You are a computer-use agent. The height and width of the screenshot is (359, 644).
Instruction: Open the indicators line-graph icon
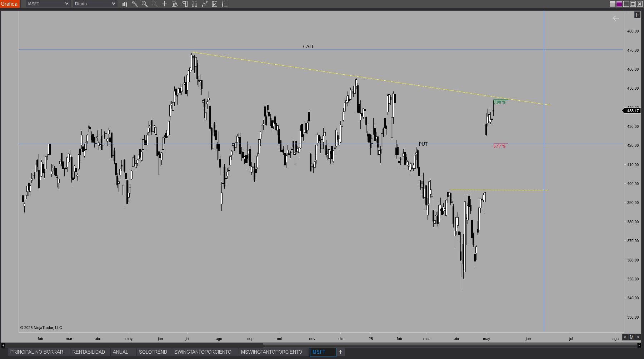205,4
